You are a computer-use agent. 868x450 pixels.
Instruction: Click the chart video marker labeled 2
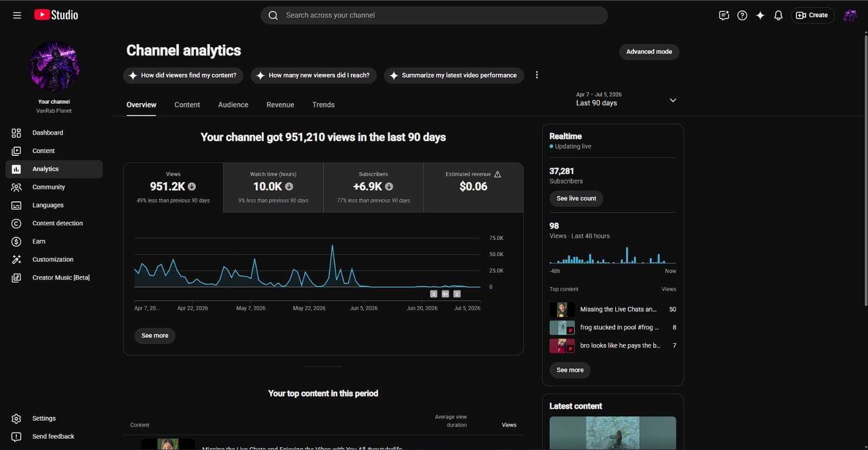pos(457,294)
